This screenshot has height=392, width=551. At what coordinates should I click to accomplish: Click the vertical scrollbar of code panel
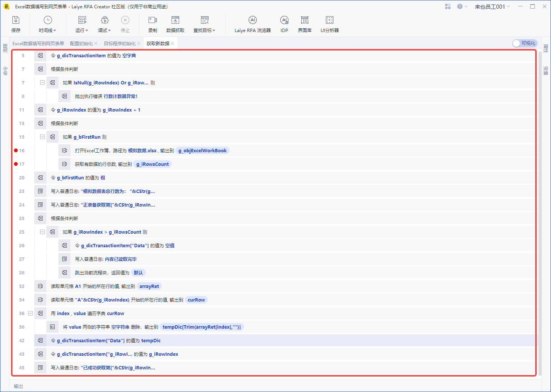point(540,213)
